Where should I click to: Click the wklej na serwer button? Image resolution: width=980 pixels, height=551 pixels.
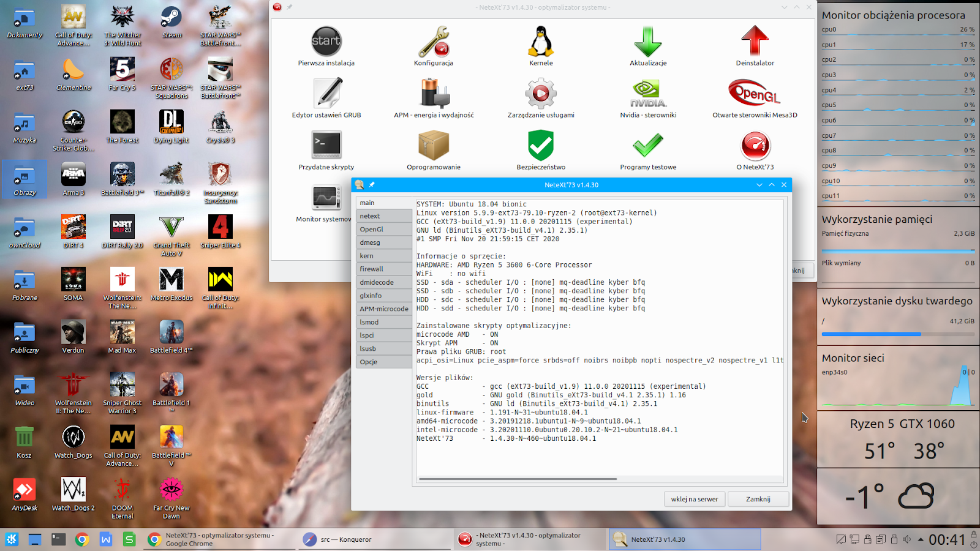click(695, 499)
